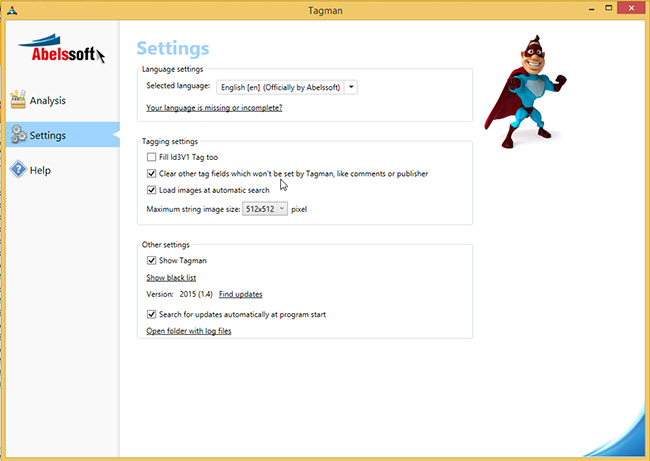Click the arrow next to language selection
Image resolution: width=650 pixels, height=461 pixels.
click(x=351, y=87)
